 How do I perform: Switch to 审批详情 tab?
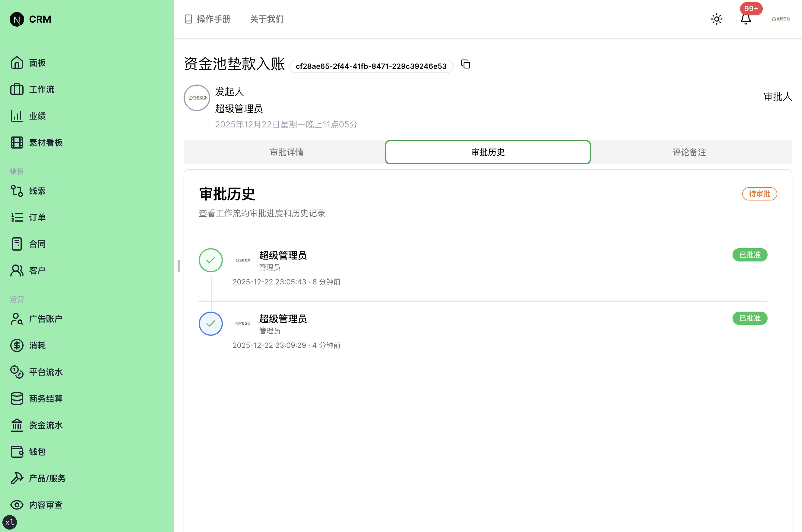point(286,152)
